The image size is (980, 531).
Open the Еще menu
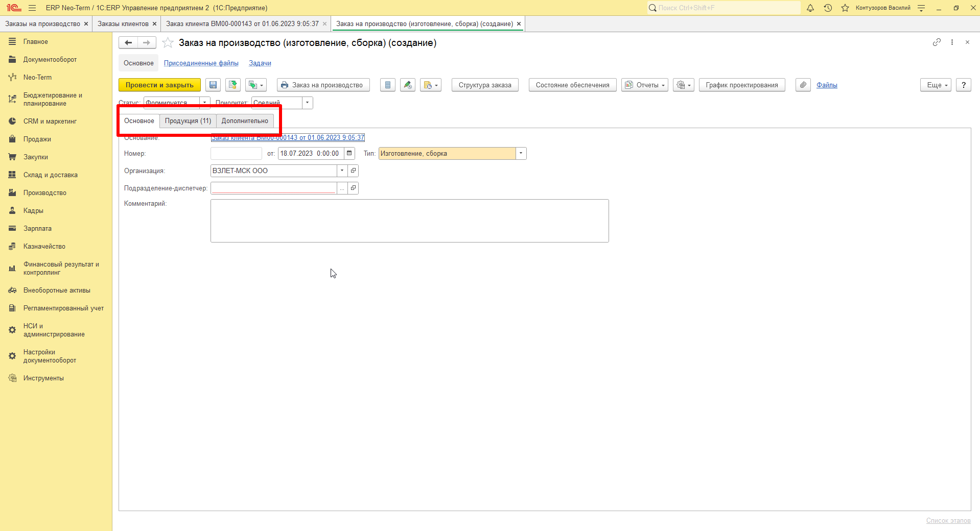pos(936,85)
